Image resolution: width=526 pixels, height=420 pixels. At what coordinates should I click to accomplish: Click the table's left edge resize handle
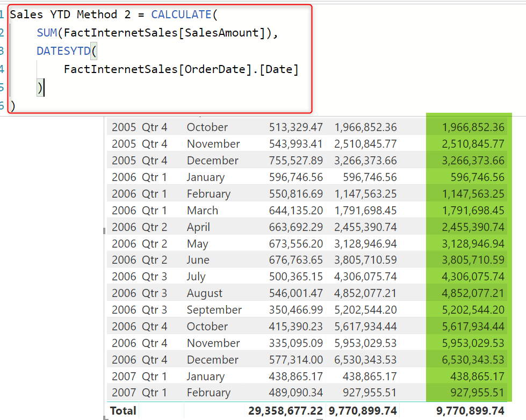tap(104, 231)
